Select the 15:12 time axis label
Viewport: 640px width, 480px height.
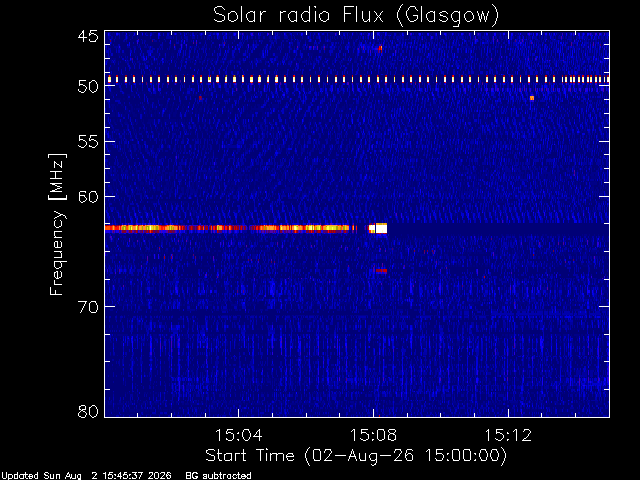(x=508, y=435)
